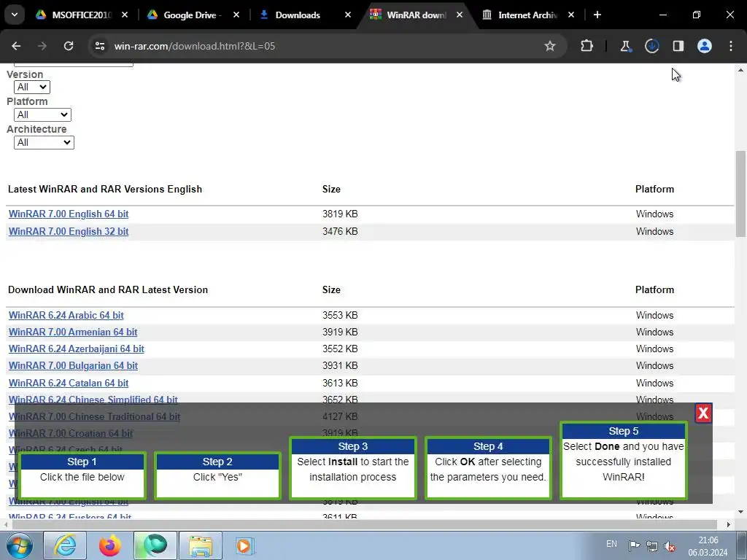Close the Downloads tab
The width and height of the screenshot is (747, 560).
[x=348, y=15]
